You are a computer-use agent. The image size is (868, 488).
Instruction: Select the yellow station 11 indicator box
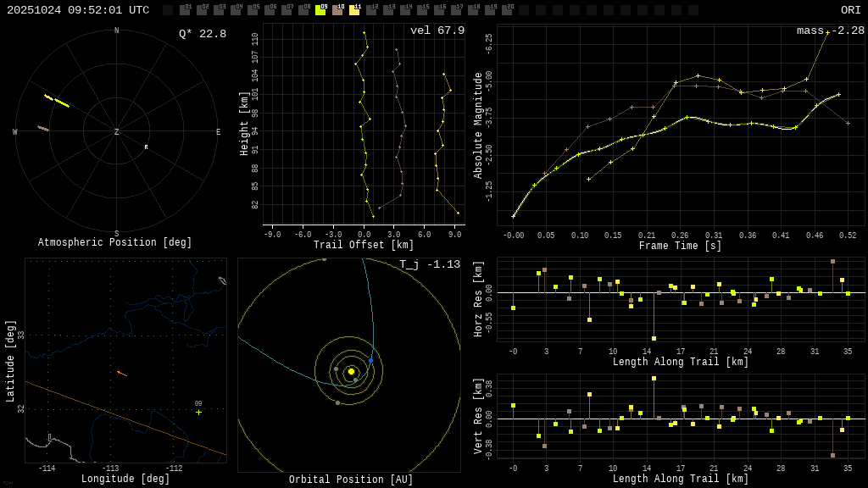pos(354,10)
